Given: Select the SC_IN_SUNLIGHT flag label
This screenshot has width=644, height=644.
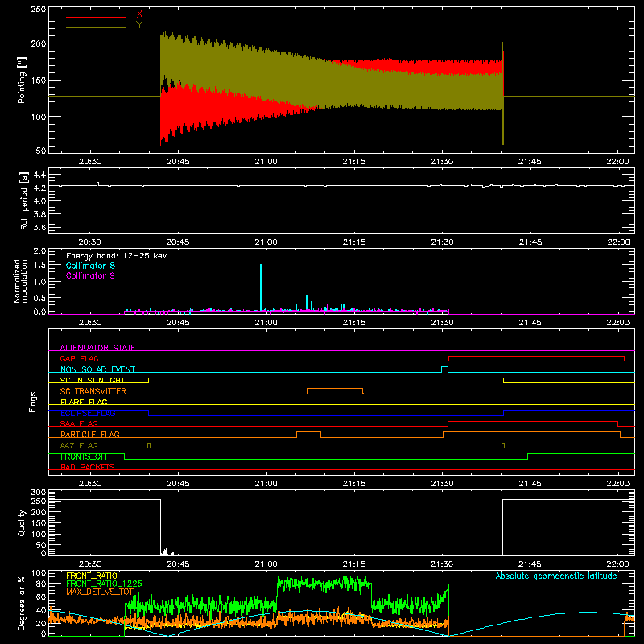Looking at the screenshot, I should [x=93, y=380].
